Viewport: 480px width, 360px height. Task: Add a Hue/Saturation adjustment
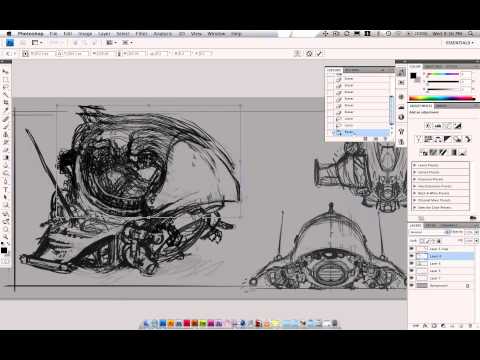tap(428, 139)
